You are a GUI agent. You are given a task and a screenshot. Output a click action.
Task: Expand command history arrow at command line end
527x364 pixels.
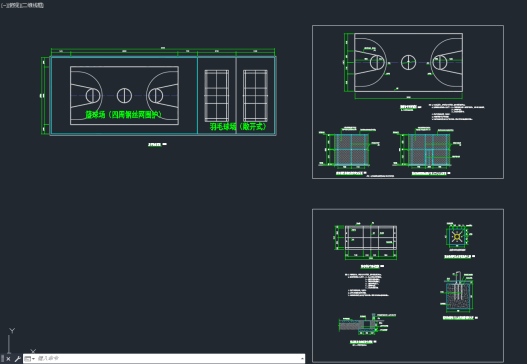pyautogui.click(x=302, y=359)
